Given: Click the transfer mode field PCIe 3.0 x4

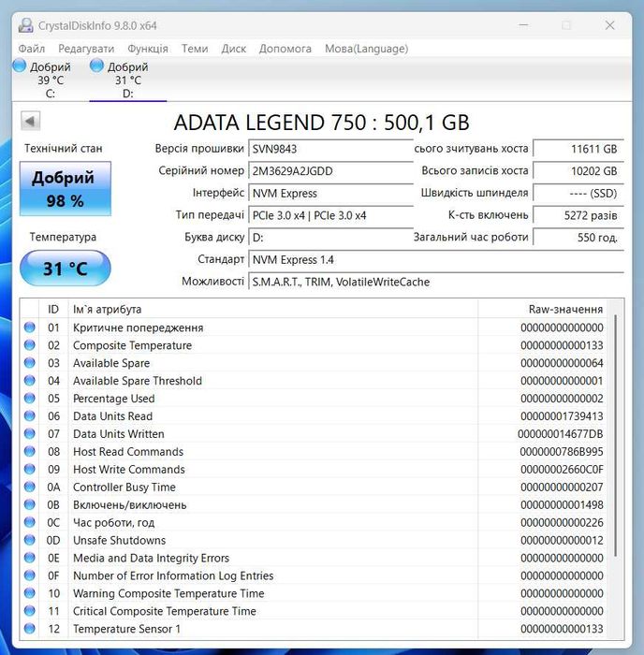Looking at the screenshot, I should point(330,215).
